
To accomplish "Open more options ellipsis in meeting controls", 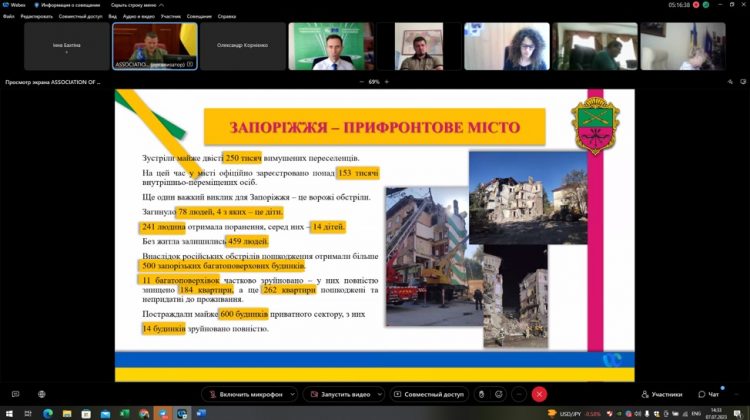I will tap(520, 394).
